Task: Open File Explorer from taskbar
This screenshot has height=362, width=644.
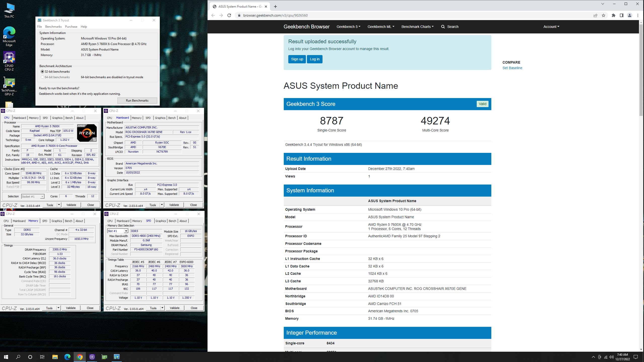Action: tap(55, 357)
